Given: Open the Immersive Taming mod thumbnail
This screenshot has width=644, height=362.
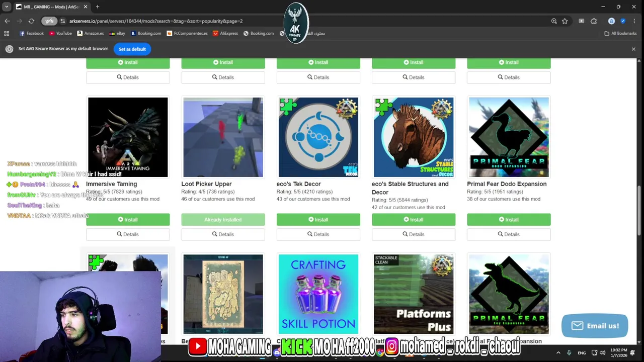Looking at the screenshot, I should click(x=128, y=137).
